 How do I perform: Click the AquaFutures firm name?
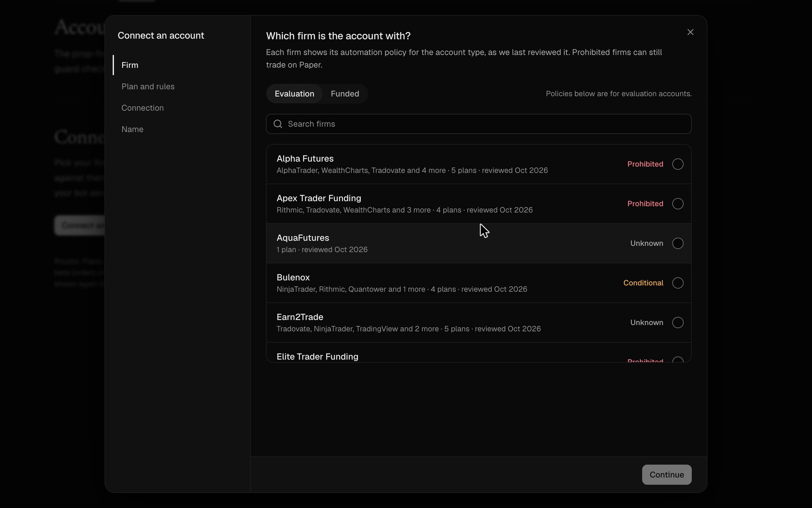click(x=303, y=238)
